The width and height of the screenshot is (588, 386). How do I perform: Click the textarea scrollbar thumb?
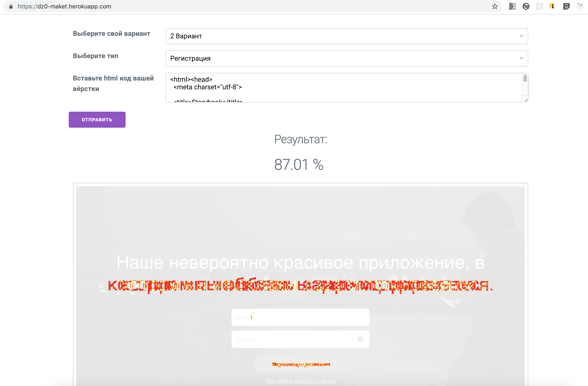click(x=525, y=78)
